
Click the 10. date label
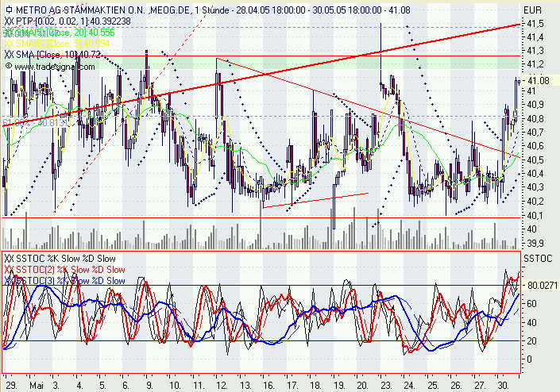(175, 386)
